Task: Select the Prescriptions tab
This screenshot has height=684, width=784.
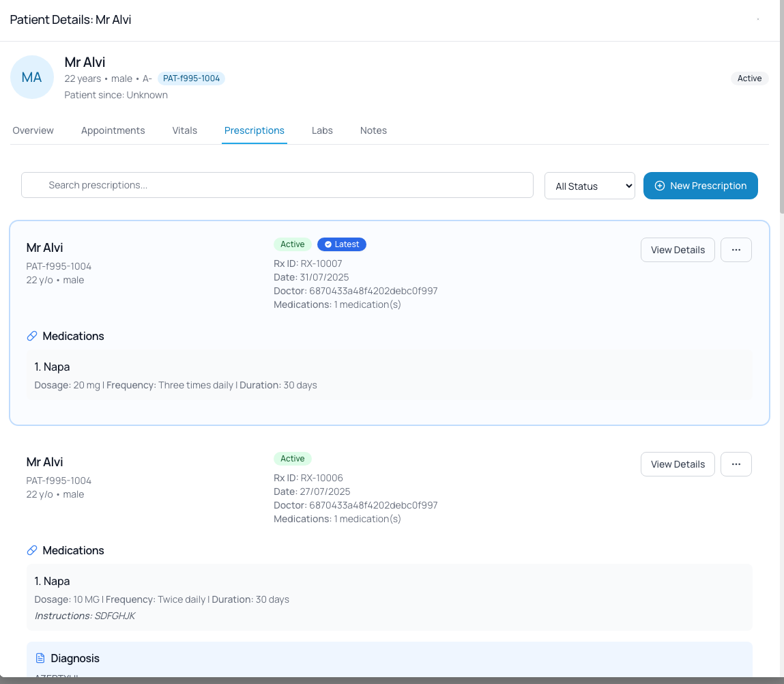Action: pos(254,130)
